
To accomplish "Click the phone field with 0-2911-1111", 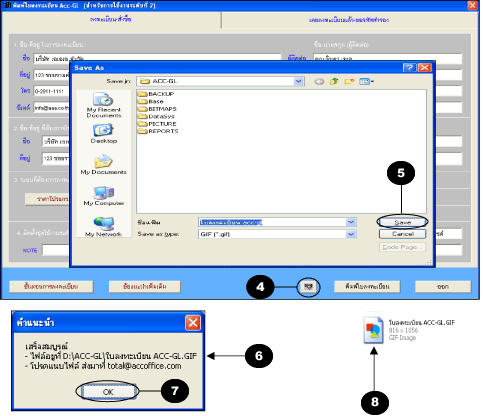I will pos(52,91).
